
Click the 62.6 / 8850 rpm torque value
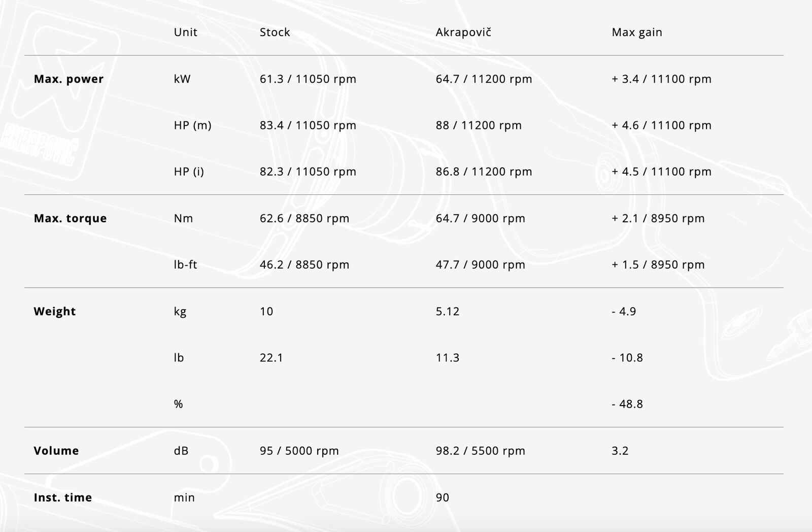(304, 218)
